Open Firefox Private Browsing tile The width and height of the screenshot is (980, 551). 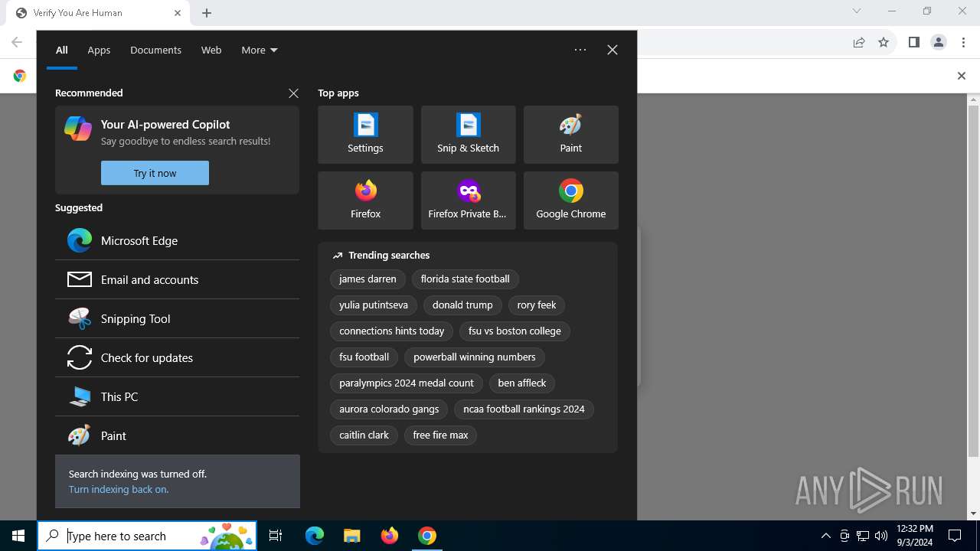(468, 201)
